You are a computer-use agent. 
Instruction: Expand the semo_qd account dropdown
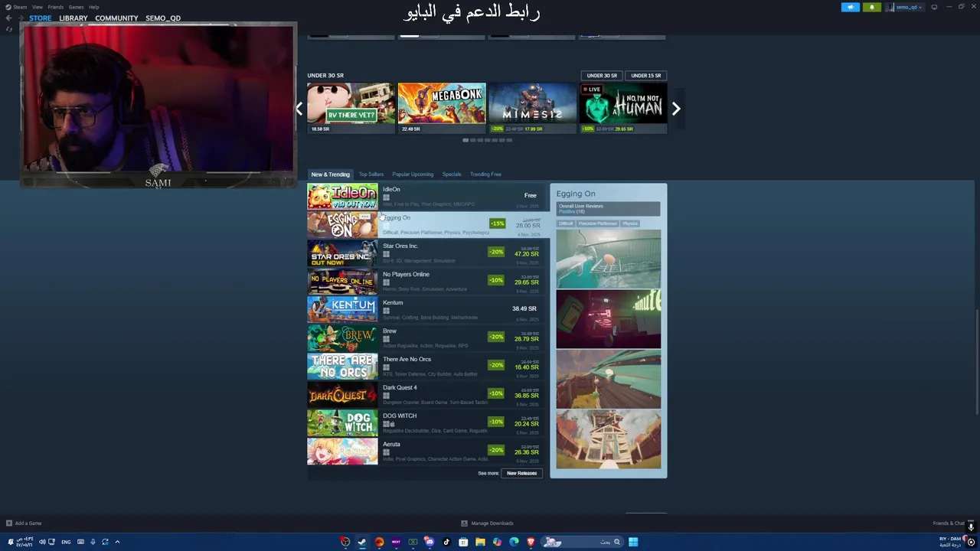pos(905,7)
